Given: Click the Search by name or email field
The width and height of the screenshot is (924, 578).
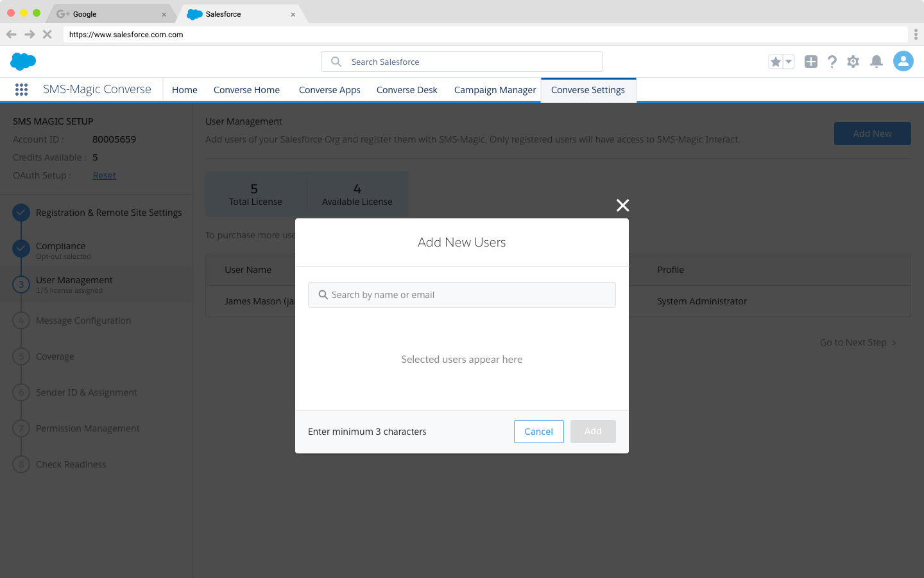Looking at the screenshot, I should pyautogui.click(x=462, y=295).
